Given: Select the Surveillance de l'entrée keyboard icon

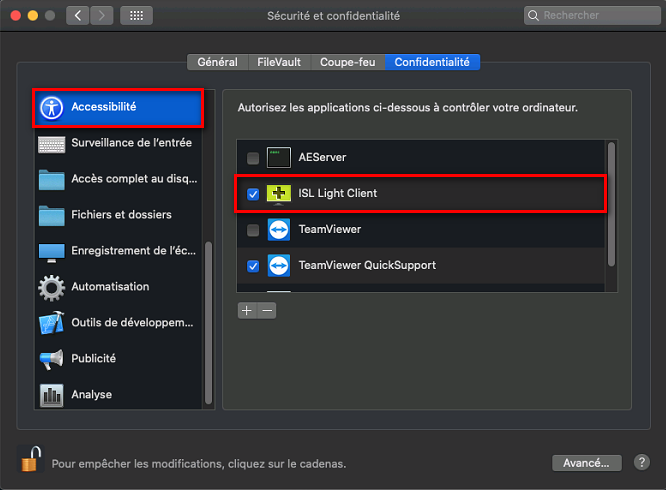Looking at the screenshot, I should (x=51, y=143).
